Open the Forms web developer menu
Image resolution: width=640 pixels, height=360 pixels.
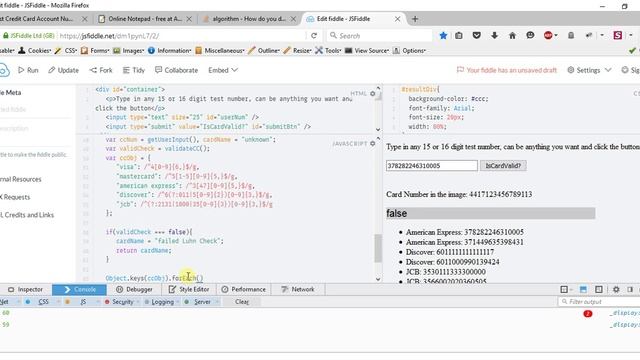coord(96,51)
